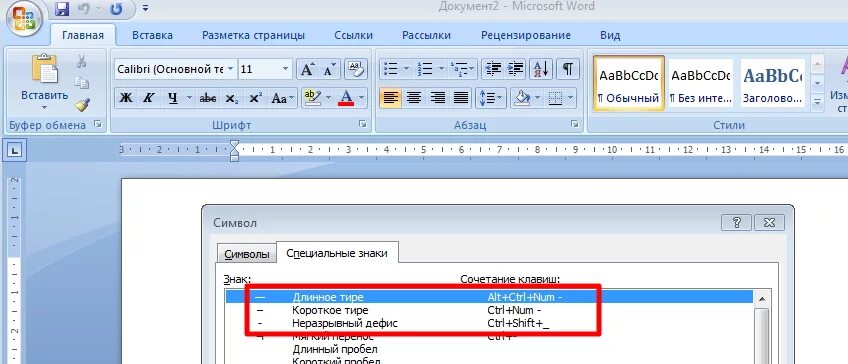
Task: Switch to Рецензирование ribbon tab
Action: [526, 36]
